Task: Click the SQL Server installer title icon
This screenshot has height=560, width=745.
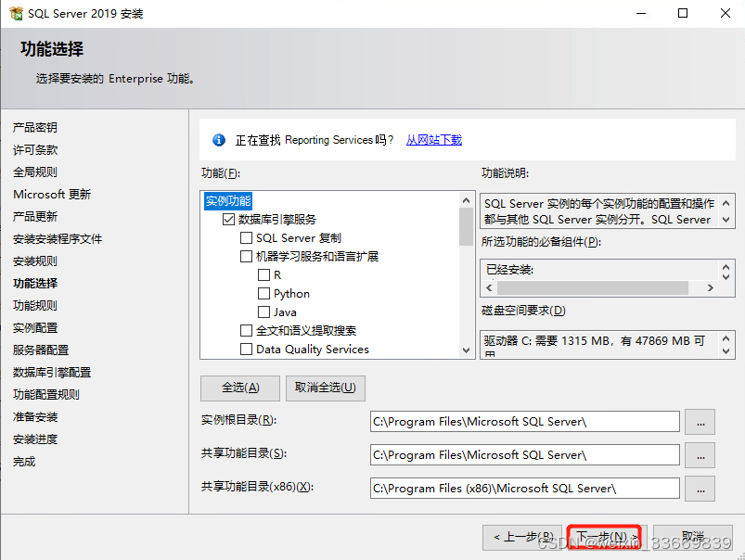Action: tap(16, 13)
